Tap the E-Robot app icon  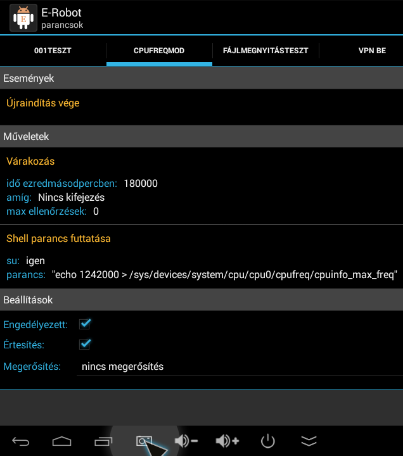point(23,18)
